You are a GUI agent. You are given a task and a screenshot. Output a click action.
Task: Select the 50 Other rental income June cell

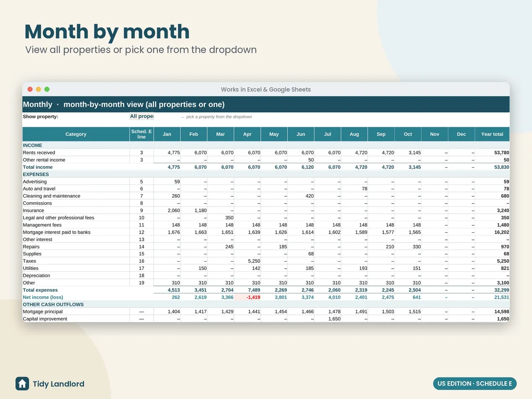pos(301,160)
